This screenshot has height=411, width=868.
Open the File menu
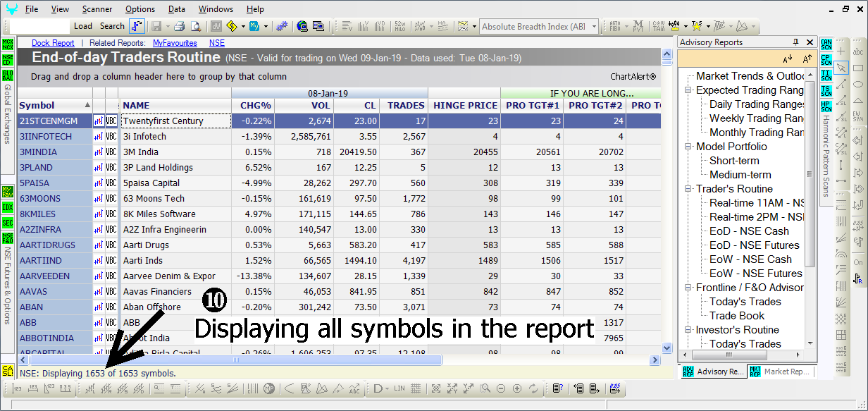tap(32, 9)
